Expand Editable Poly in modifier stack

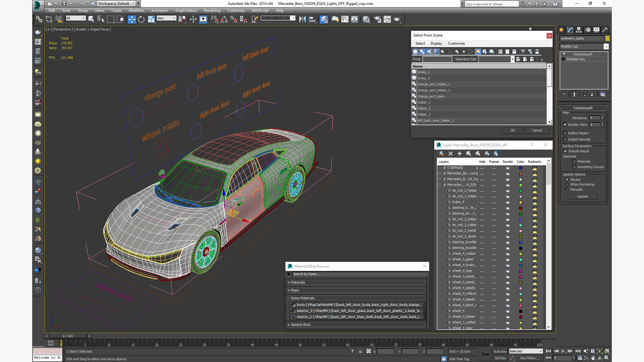[x=563, y=59]
